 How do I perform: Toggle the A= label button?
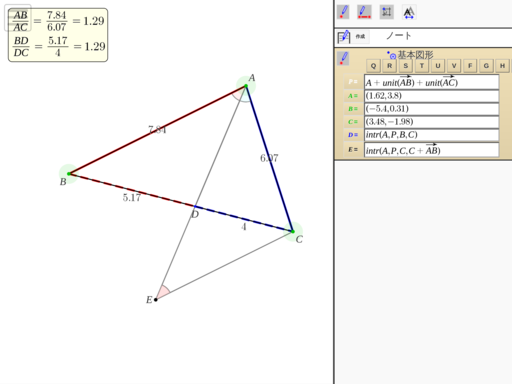pos(353,96)
